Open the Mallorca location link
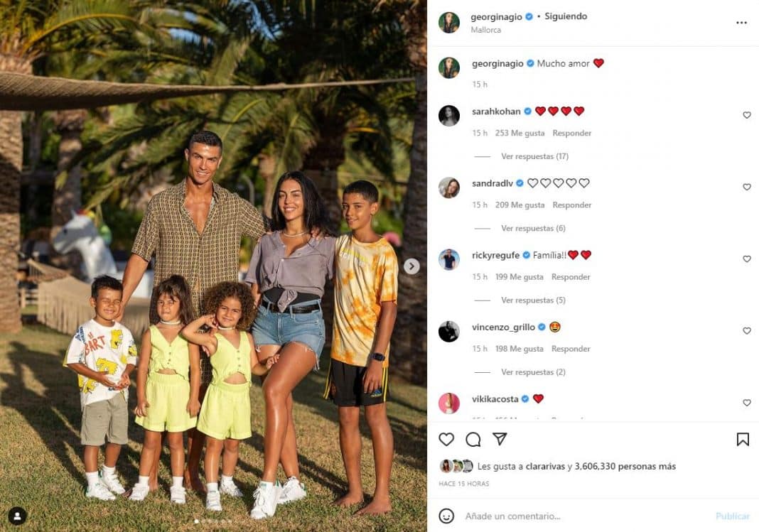Screen dimensions: 759x532 coord(486,30)
